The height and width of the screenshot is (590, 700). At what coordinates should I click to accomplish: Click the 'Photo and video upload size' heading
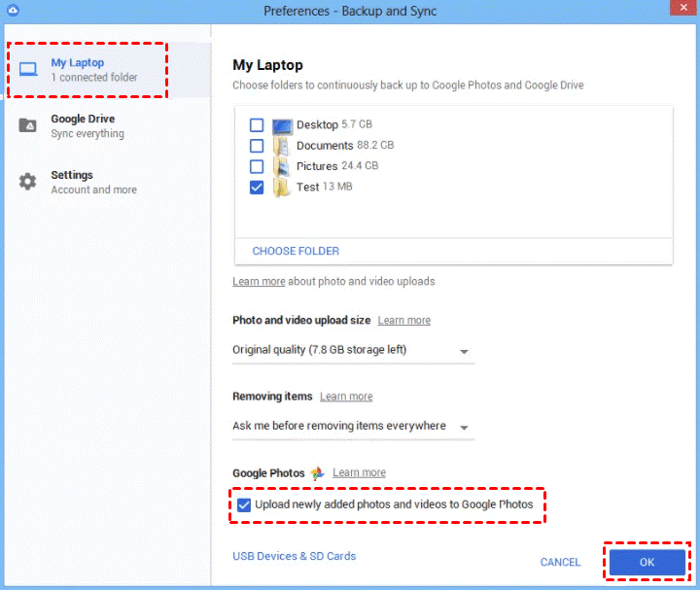point(301,321)
